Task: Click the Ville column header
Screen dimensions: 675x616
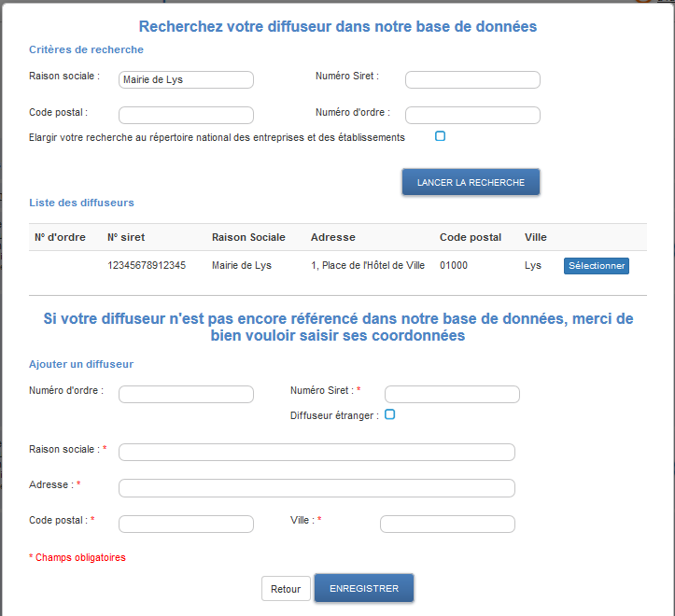Action: 536,237
